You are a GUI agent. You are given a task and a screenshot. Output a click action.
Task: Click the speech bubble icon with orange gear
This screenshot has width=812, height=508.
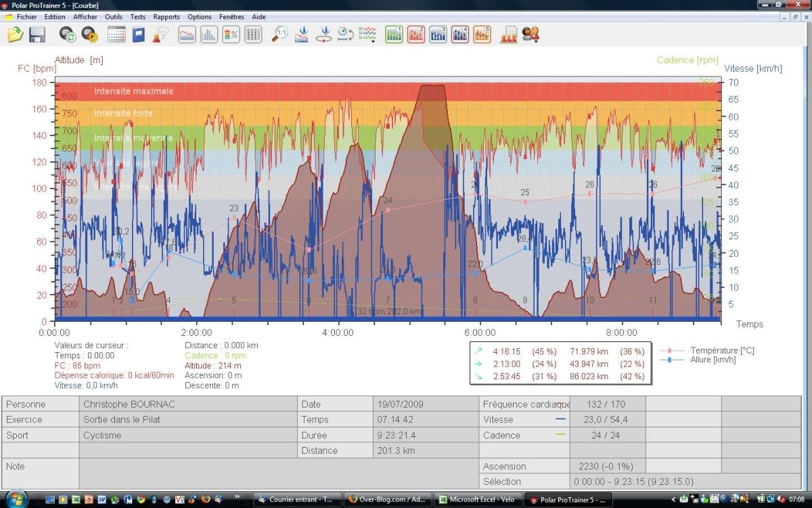pyautogui.click(x=89, y=34)
